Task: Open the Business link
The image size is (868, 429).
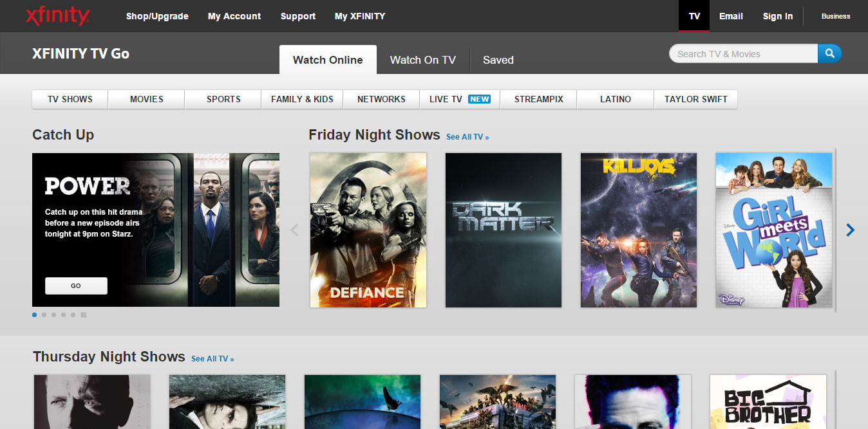Action: click(836, 16)
